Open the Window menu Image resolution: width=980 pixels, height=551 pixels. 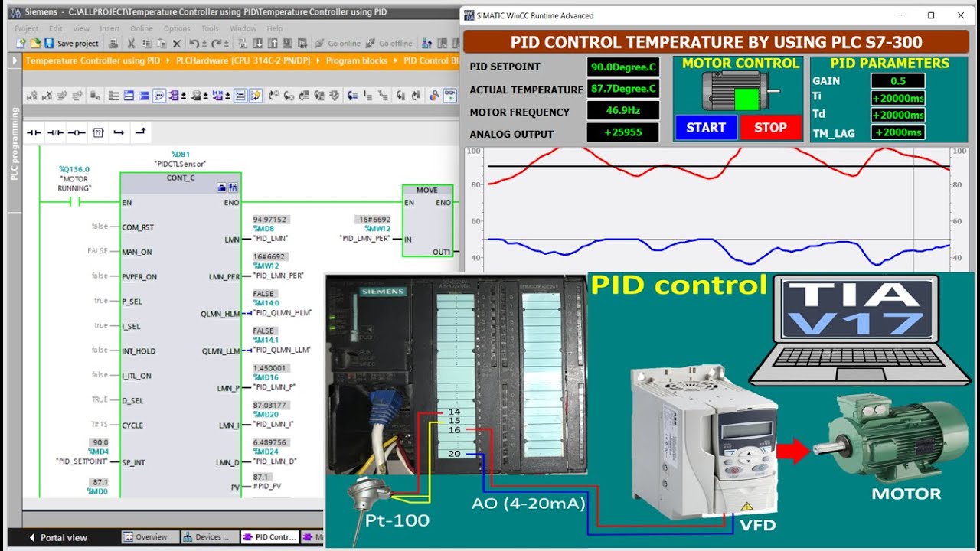pos(243,28)
